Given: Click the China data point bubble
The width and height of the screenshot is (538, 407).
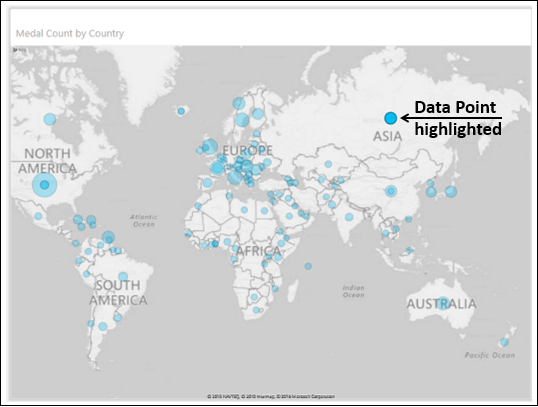Looking at the screenshot, I should [391, 191].
